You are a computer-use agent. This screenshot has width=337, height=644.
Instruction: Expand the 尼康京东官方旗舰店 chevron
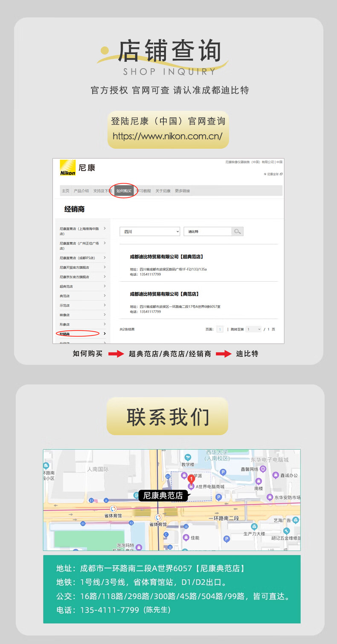click(105, 277)
